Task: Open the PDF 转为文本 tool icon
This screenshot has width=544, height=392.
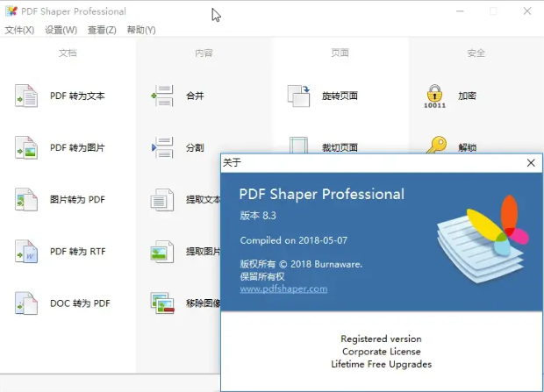Action: coord(26,96)
